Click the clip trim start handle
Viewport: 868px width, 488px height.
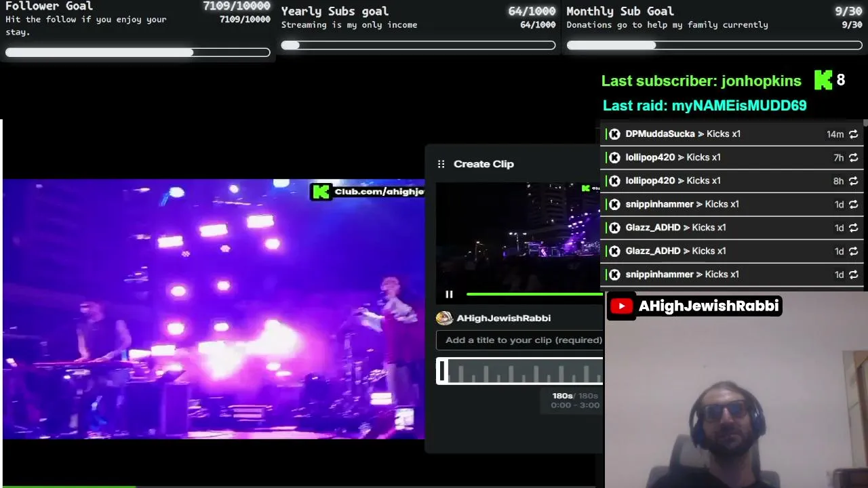coord(441,371)
